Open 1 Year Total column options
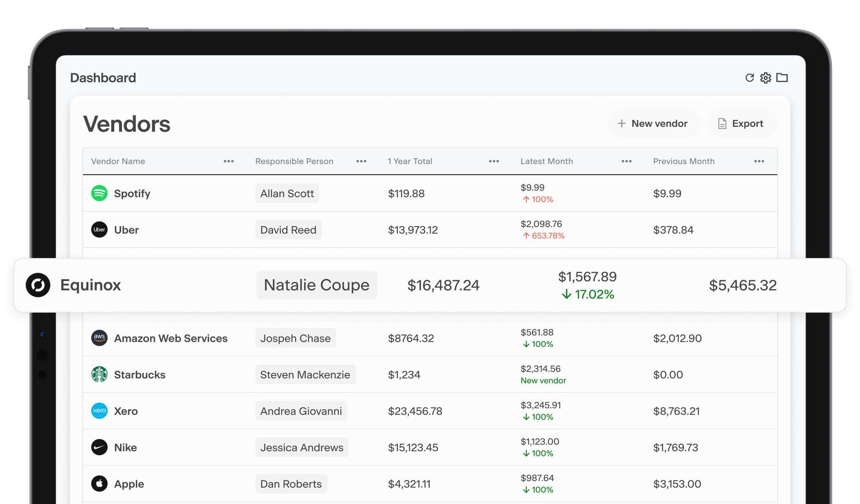The height and width of the screenshot is (504, 860). (x=494, y=161)
